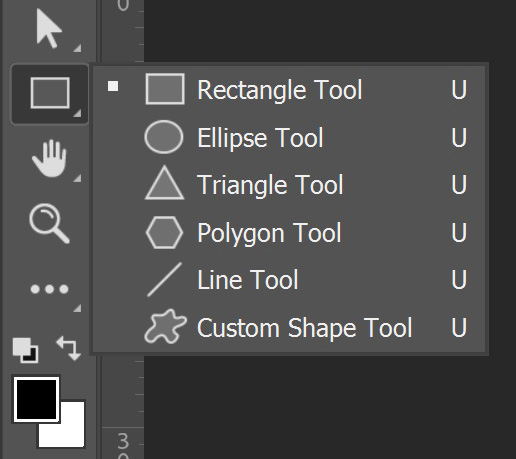The height and width of the screenshot is (459, 516).
Task: Expand flyout triangle on the Hand tool
Action: pos(77,178)
